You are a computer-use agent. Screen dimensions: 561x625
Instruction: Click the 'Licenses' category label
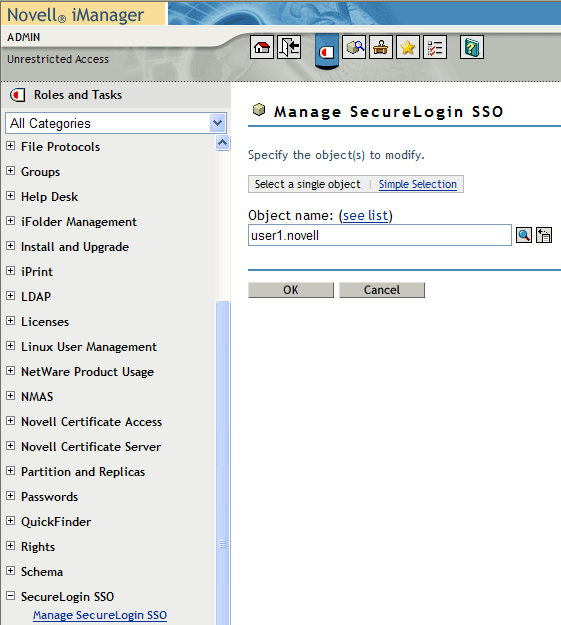click(x=45, y=322)
